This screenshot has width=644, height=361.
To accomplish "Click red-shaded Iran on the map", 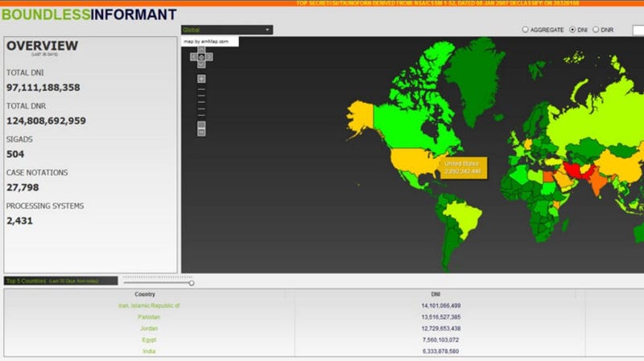I will (x=574, y=169).
